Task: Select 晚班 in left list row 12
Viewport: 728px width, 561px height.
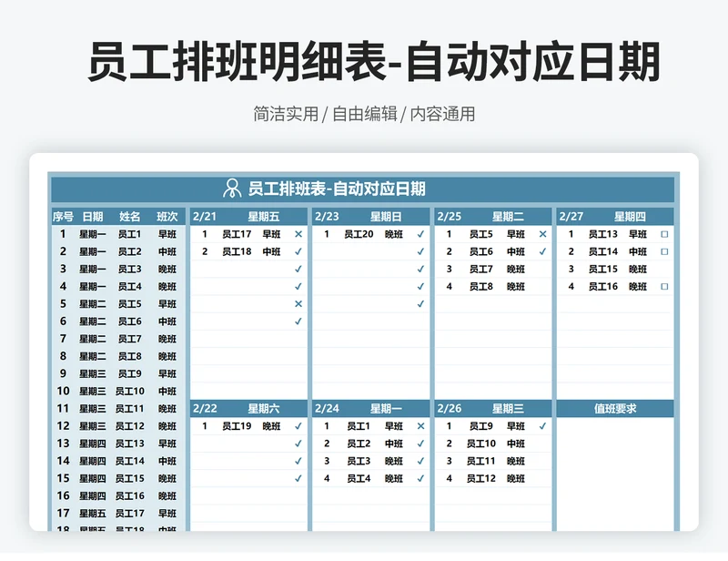Action: coord(167,425)
